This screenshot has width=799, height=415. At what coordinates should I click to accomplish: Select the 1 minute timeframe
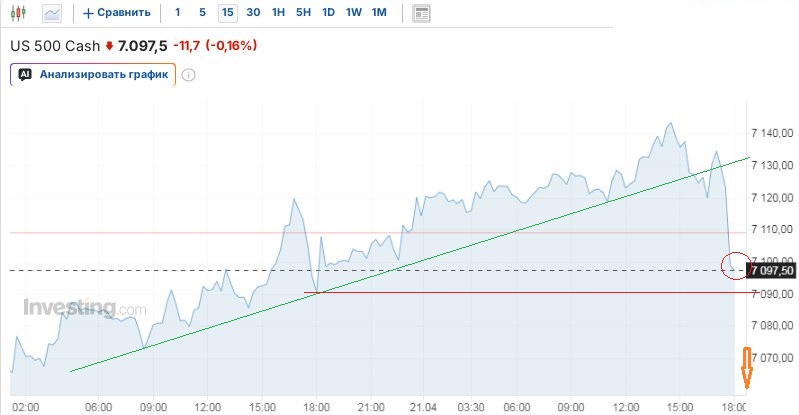tap(178, 13)
